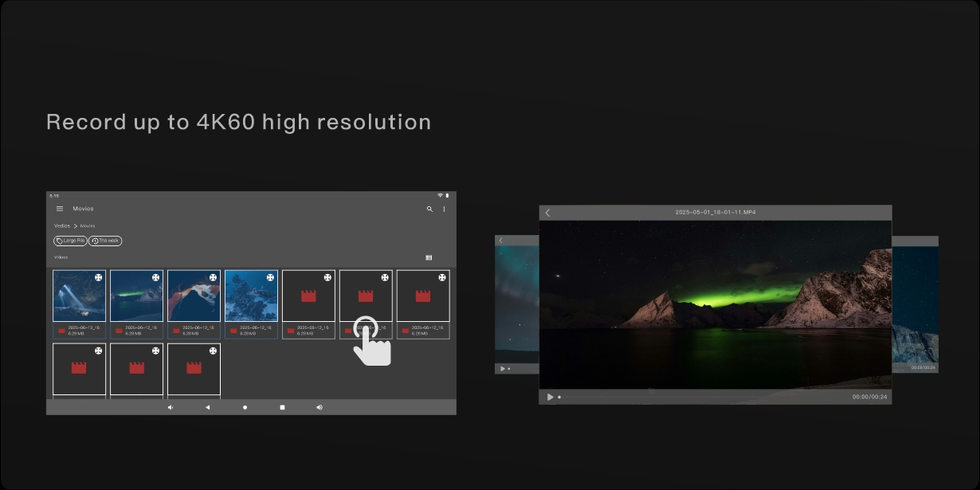Open the hamburger menu beside Movies title

tap(60, 209)
